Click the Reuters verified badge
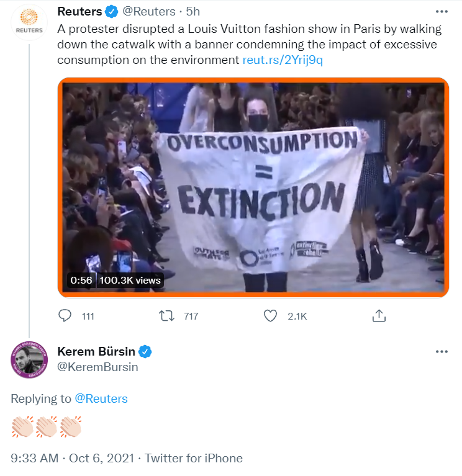This screenshot has height=476, width=462. 112,12
